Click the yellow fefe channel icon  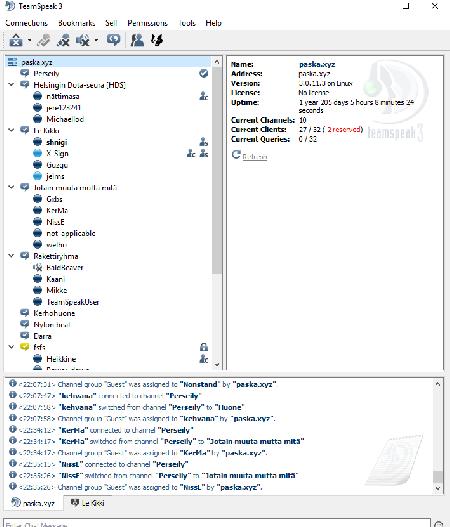(25, 347)
